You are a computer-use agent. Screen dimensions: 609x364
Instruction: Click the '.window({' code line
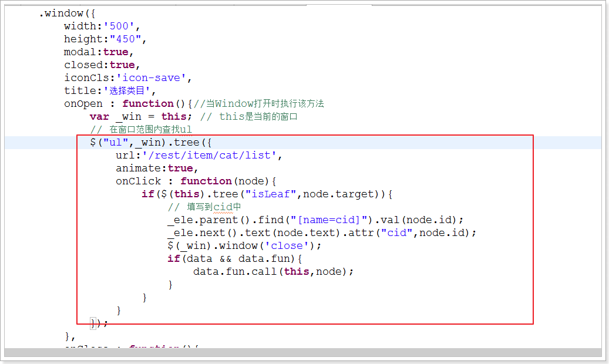[x=67, y=13]
